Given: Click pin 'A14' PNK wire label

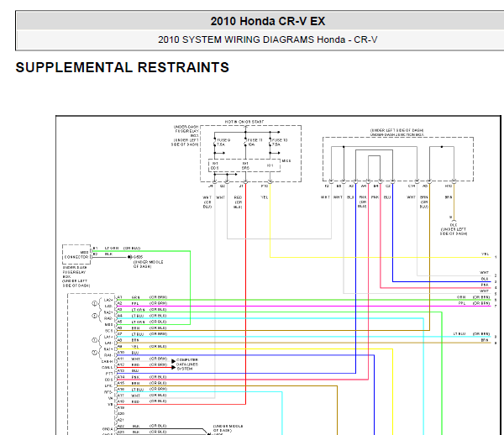Looking at the screenshot, I should [x=120, y=377].
